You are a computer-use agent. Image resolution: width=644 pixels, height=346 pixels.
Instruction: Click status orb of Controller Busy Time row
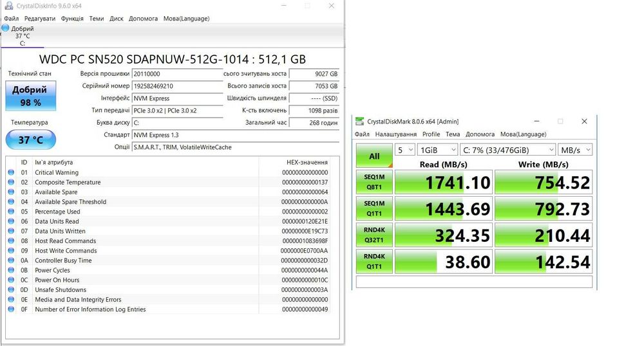click(x=11, y=260)
